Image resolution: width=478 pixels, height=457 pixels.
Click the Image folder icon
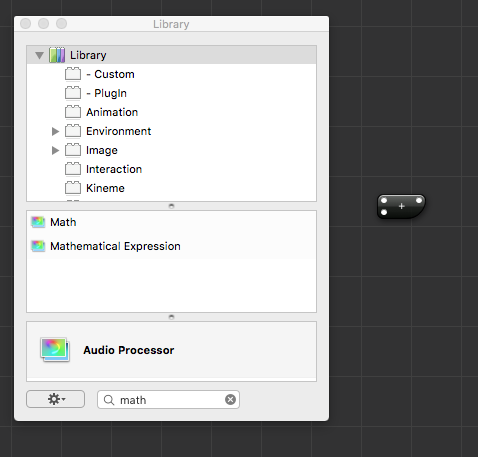pyautogui.click(x=73, y=150)
